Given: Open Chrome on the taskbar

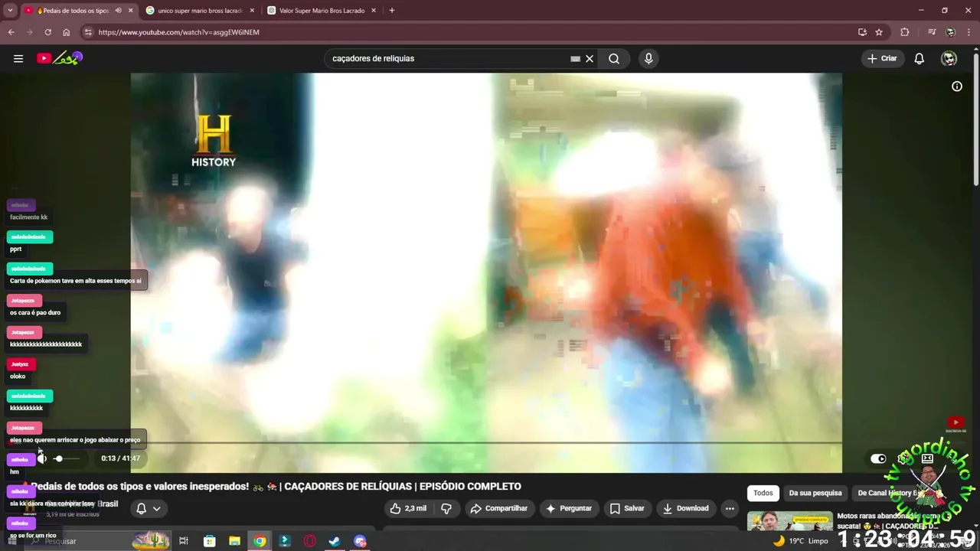Looking at the screenshot, I should tap(260, 541).
